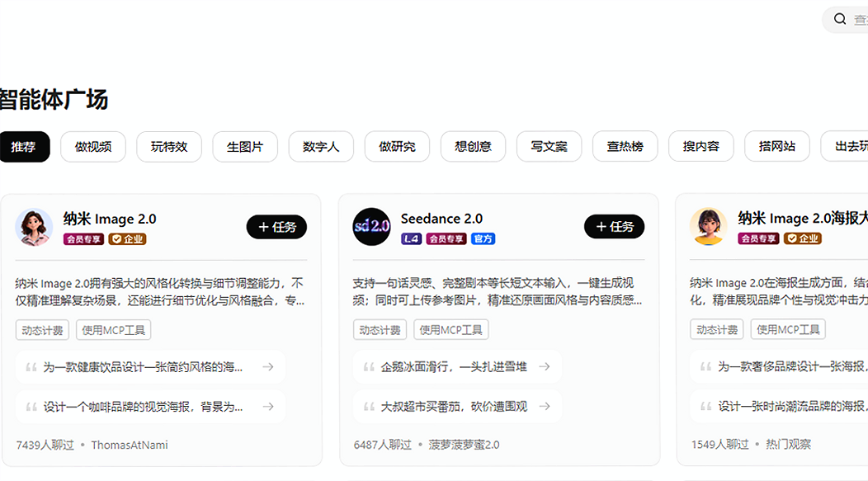Click 企业 badge on 纳米 Image 2.0 card
This screenshot has height=481, width=868.
(127, 239)
